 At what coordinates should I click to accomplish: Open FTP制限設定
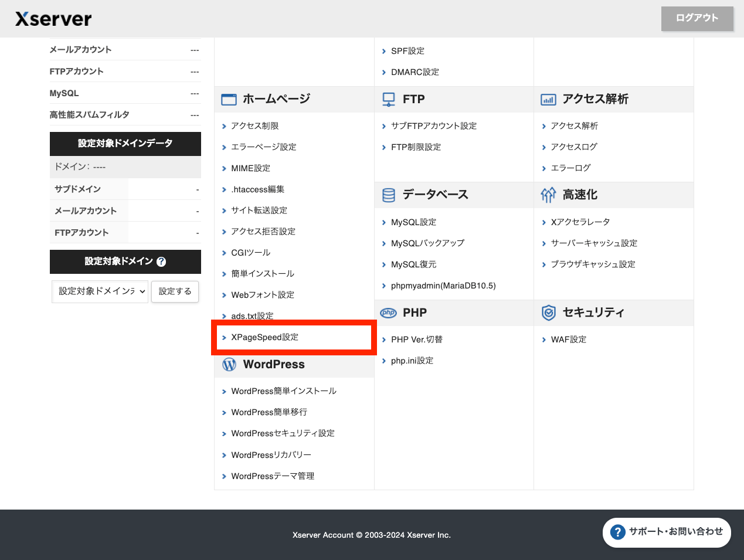416,147
